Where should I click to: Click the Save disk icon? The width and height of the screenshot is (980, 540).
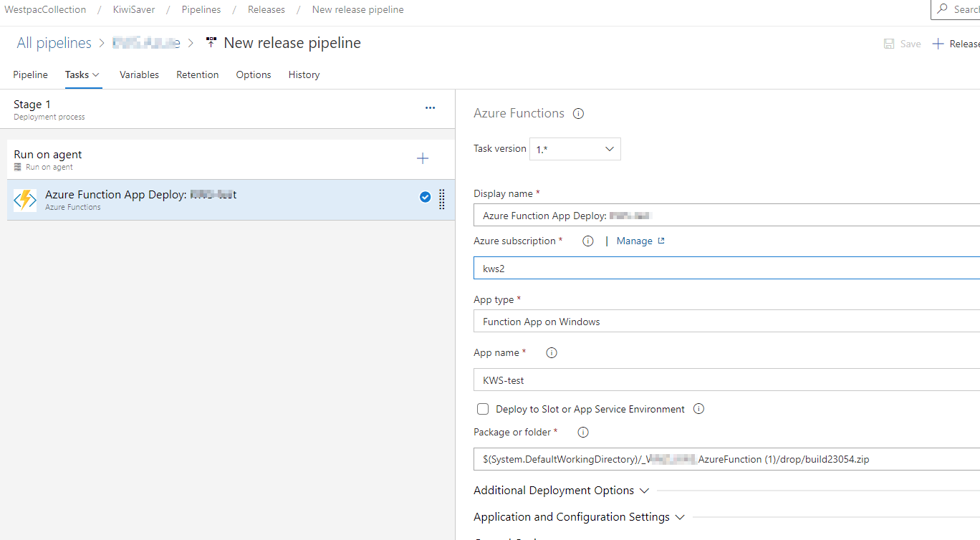click(x=889, y=44)
